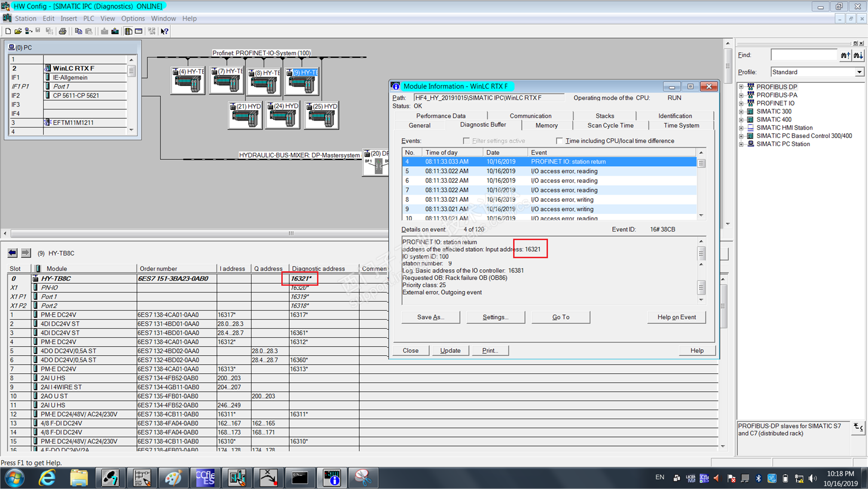Expand the SIMATIC 300 catalog node

pos(741,111)
